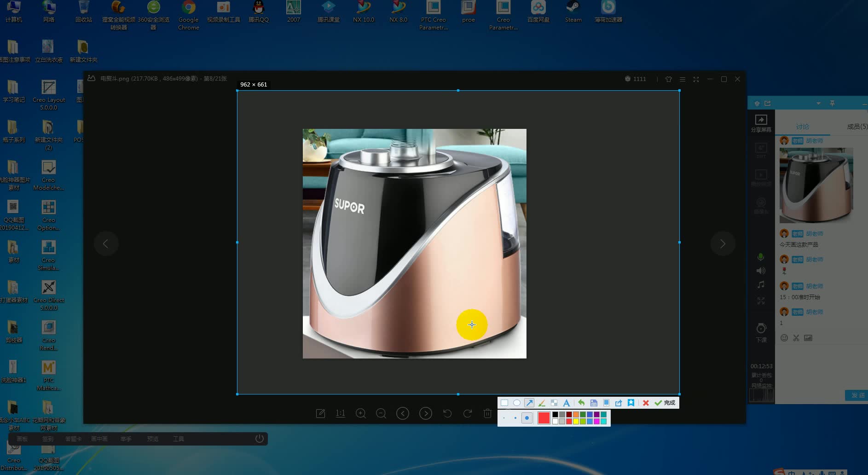This screenshot has width=868, height=475.
Task: Open Google Chrome desktop shortcut
Action: pos(189,15)
